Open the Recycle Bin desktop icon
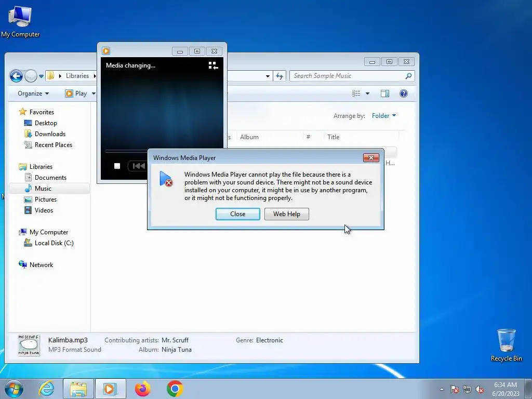The image size is (532, 399). click(506, 345)
